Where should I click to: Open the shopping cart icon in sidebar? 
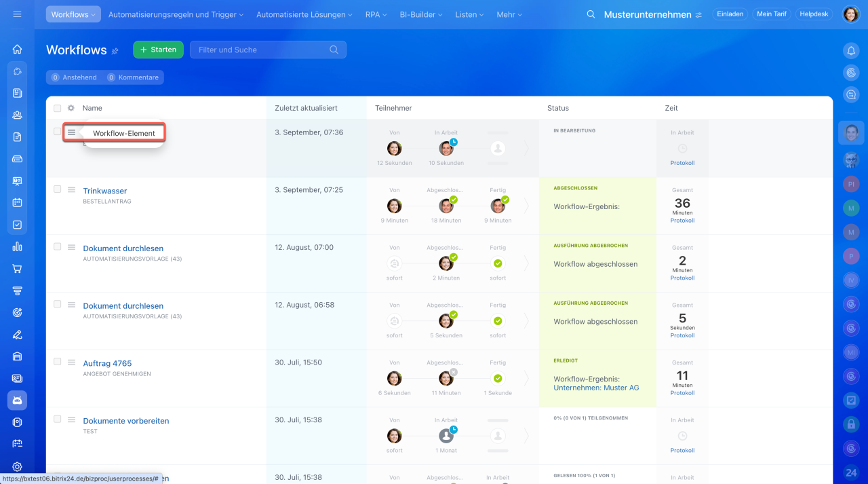pos(17,269)
